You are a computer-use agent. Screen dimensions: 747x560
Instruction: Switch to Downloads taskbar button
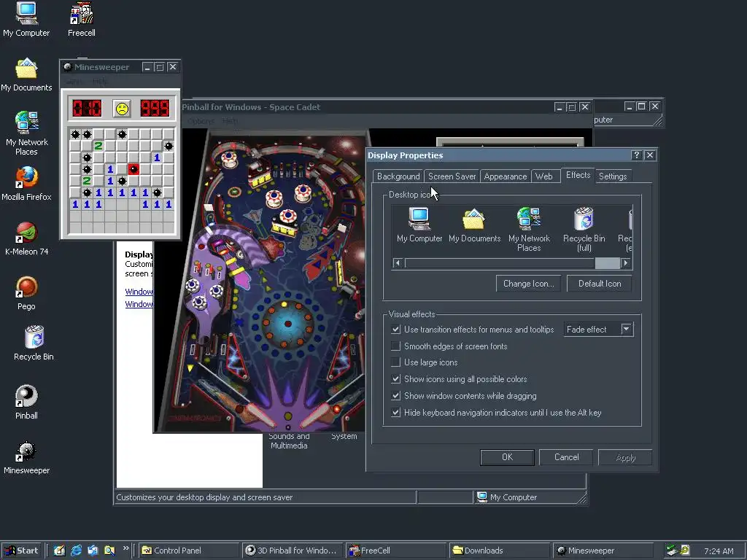coord(500,551)
